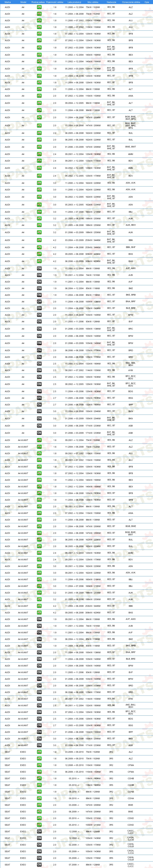Click '114kW / 155KM' power in Audi A4 AYM row
This screenshot has height=868, width=153.
point(93,370)
